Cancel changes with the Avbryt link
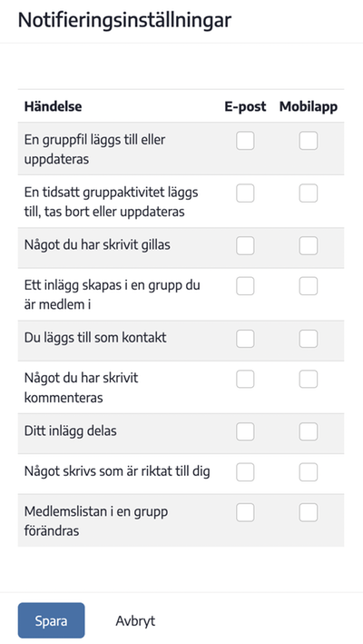This screenshot has width=363, height=644. [135, 620]
